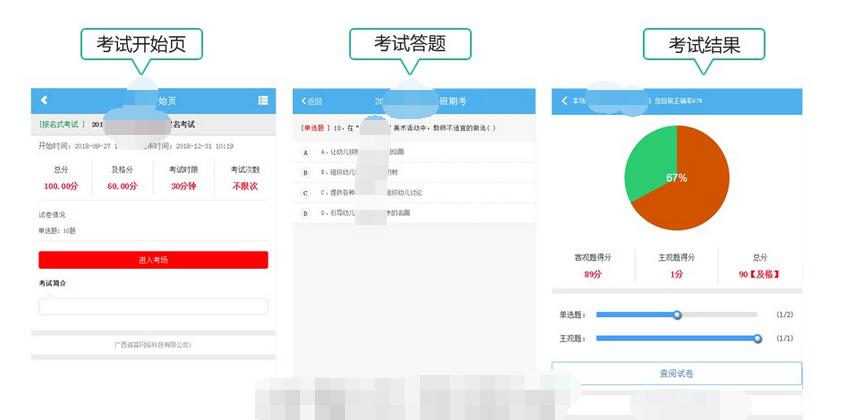Click the 单选题 slider handle
Screen dimensions: 844x420
click(677, 315)
